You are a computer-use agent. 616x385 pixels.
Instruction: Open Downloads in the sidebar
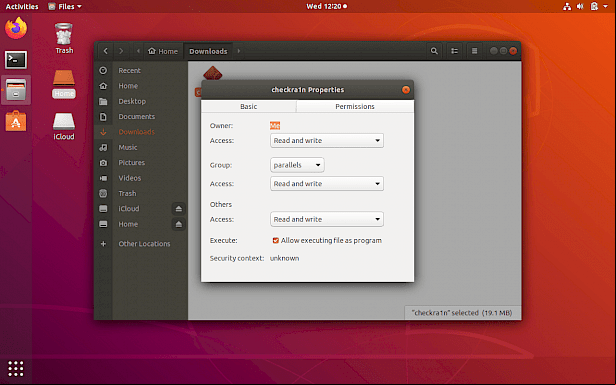click(141, 132)
